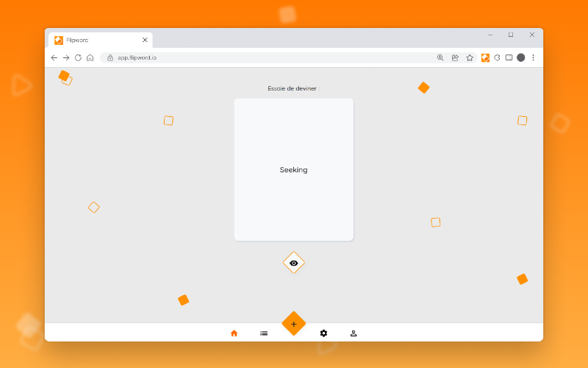
Task: Open settings gear in bottom navigation
Action: tap(323, 333)
